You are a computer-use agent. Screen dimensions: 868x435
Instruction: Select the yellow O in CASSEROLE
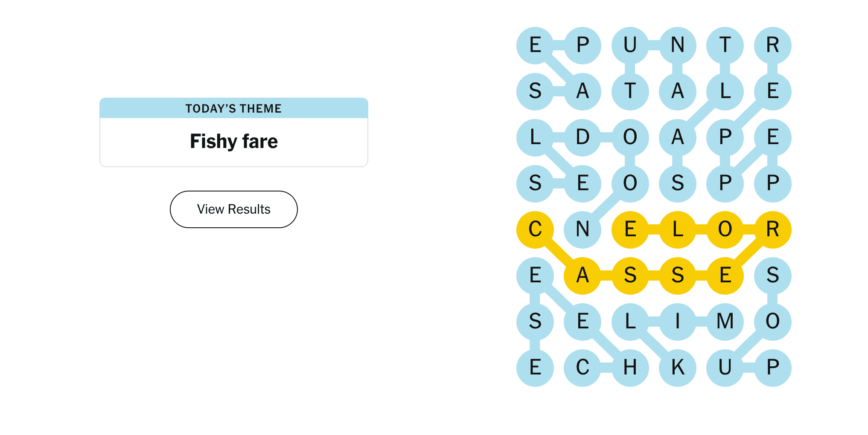(725, 229)
